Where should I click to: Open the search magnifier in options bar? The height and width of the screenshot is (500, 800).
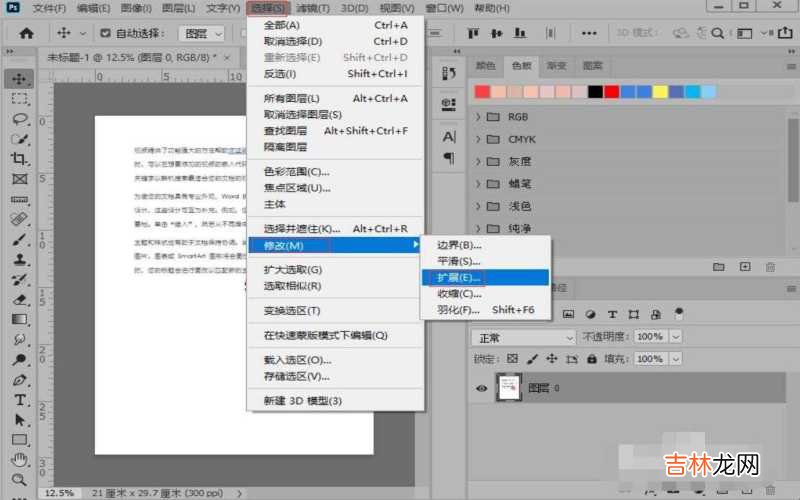coord(717,33)
